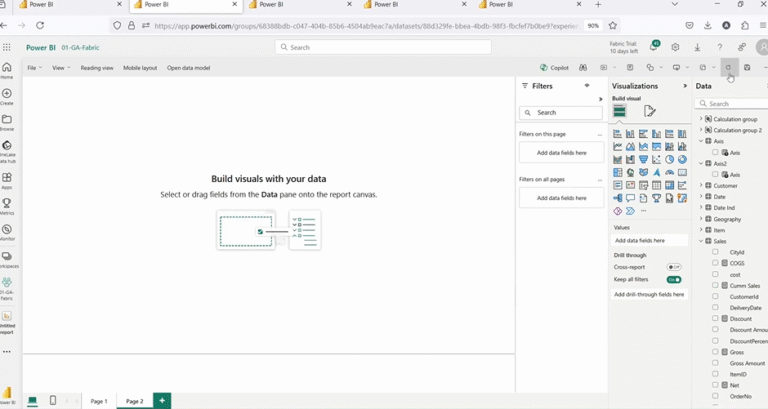
Task: Open the notifications bell
Action: (653, 47)
